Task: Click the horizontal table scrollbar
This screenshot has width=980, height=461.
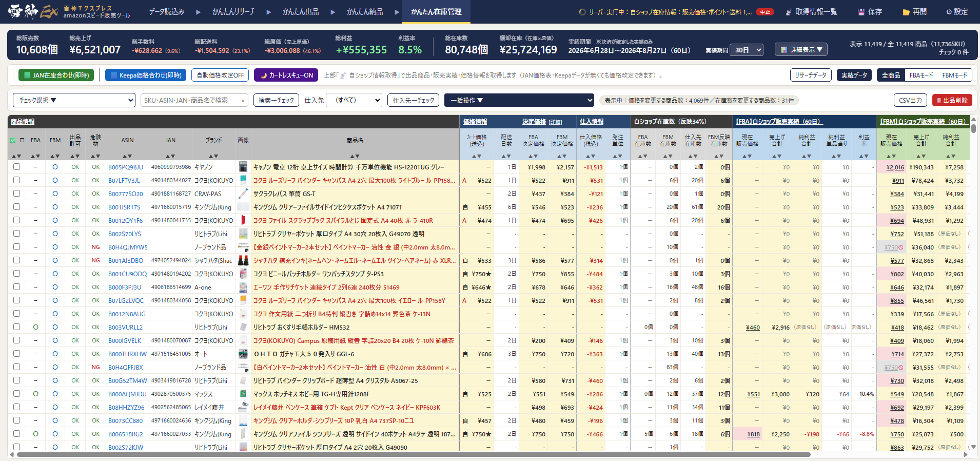Action: point(414,454)
